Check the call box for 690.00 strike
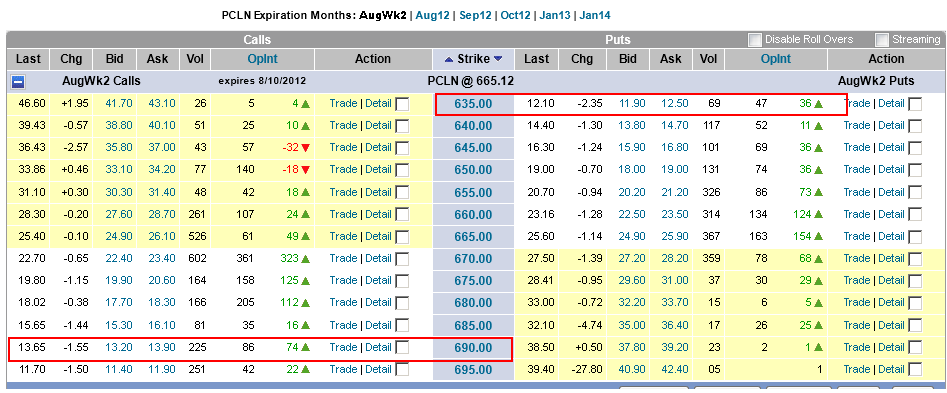This screenshot has width=947, height=393. [402, 348]
